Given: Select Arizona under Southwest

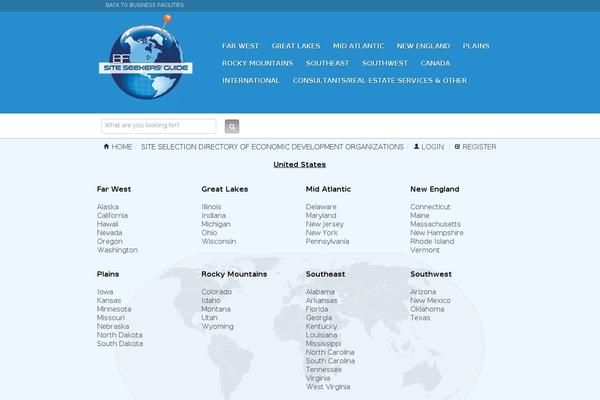Looking at the screenshot, I should [x=423, y=292].
